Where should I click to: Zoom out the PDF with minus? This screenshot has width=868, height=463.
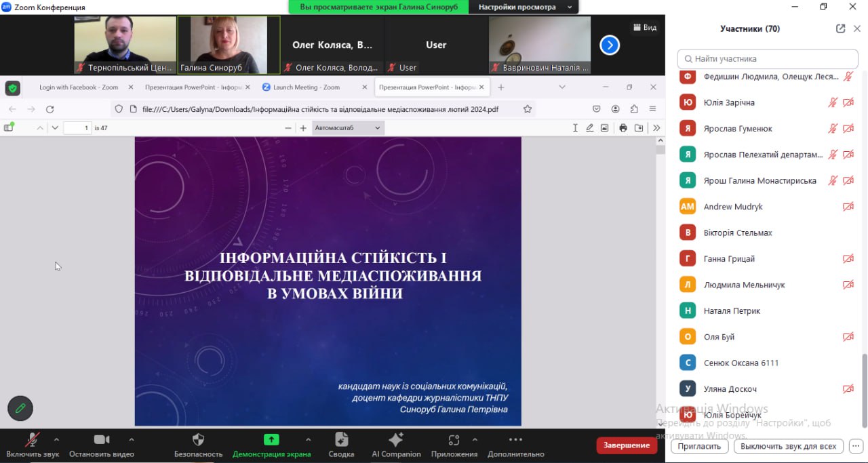tap(288, 127)
